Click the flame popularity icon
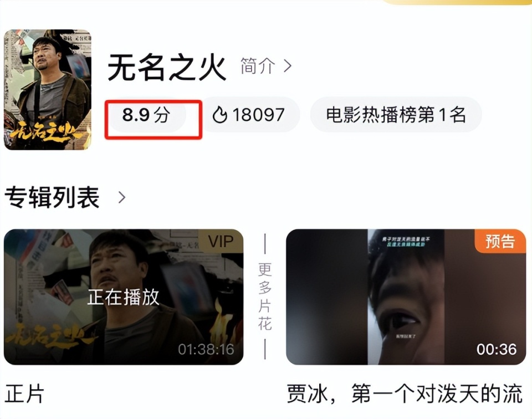 point(219,115)
